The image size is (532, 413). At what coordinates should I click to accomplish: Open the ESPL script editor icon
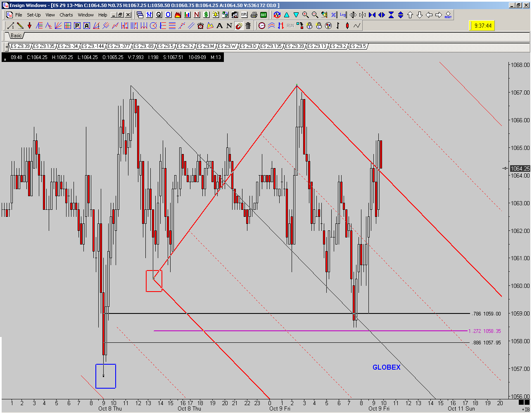pyautogui.click(x=244, y=14)
